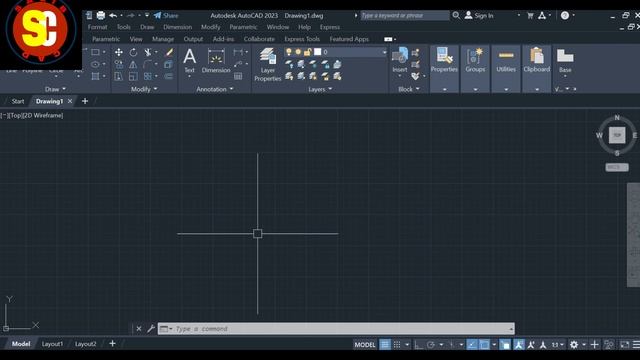Select the Fillet tool
This screenshot has height=360, width=640.
coord(148,64)
